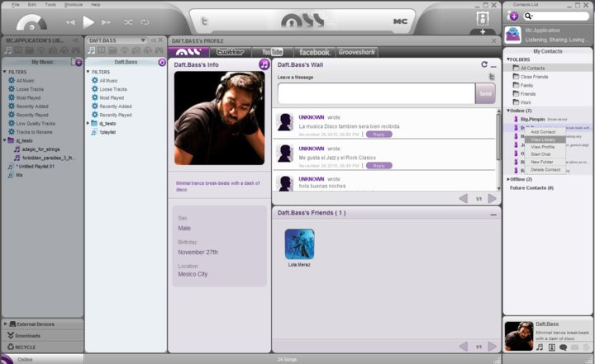Collapse the dj_tiesto folder in My Music
Screen dimensions: 595x364
(x=5, y=140)
